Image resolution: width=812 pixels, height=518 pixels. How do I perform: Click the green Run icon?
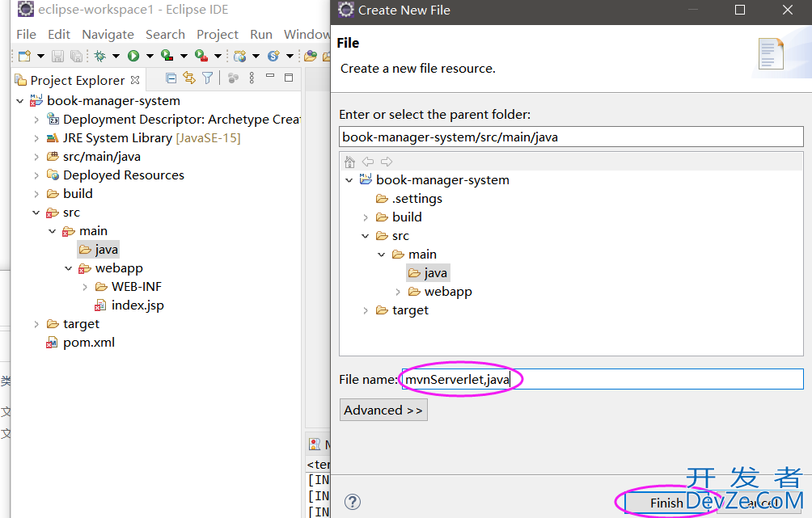[133, 56]
